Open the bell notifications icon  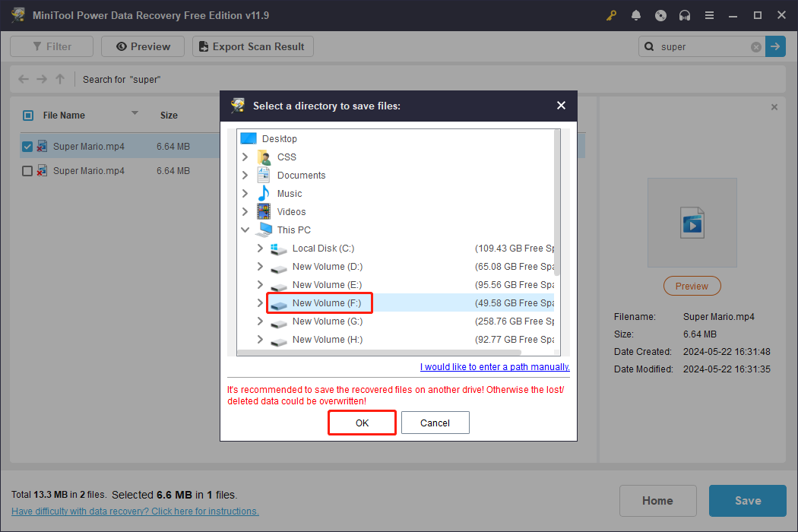(x=635, y=15)
